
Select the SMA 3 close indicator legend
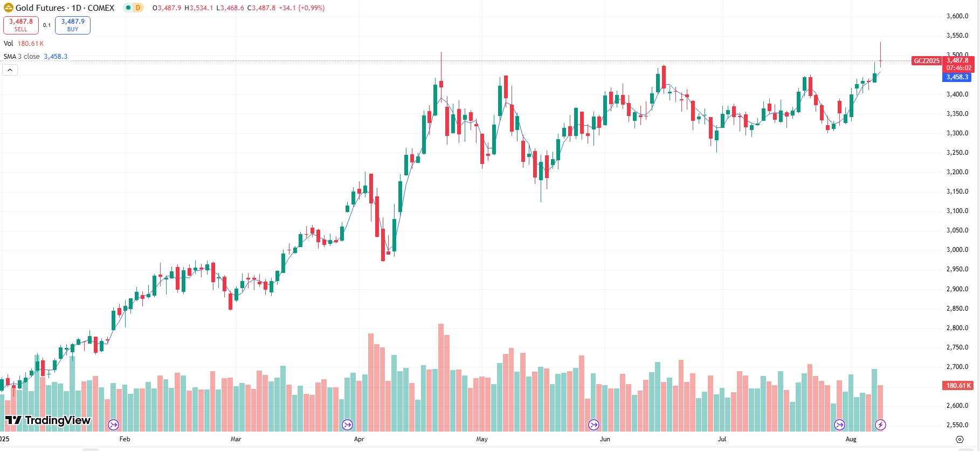[x=22, y=57]
